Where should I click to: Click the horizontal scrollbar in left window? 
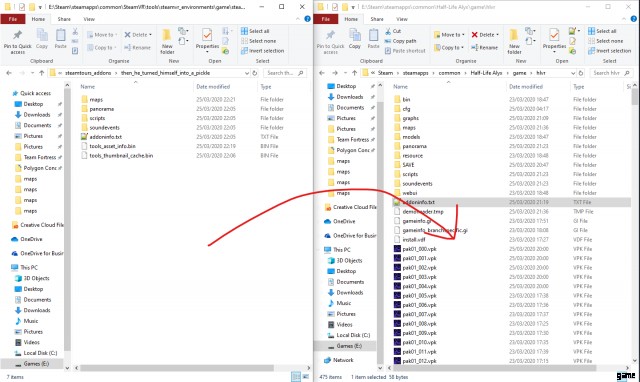pos(177,368)
